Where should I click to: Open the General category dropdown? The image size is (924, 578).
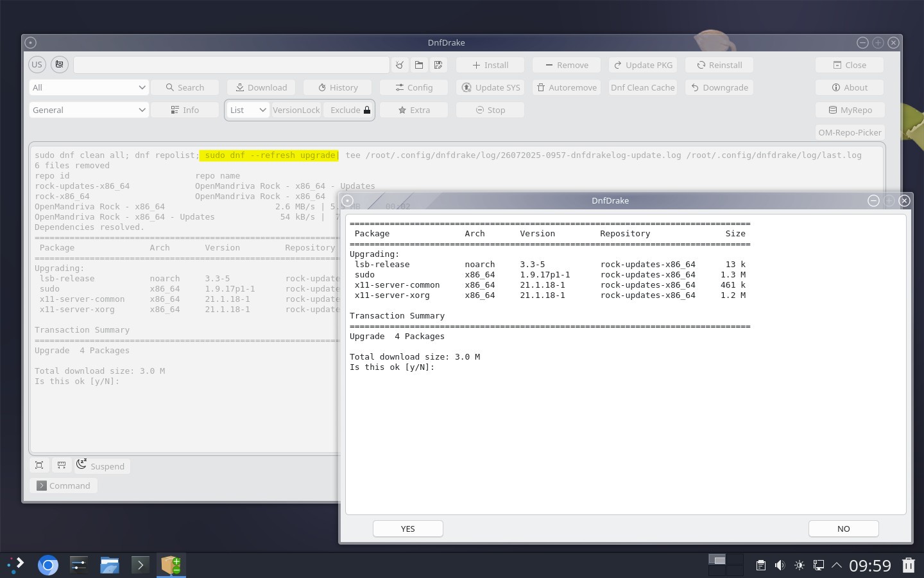coord(89,110)
